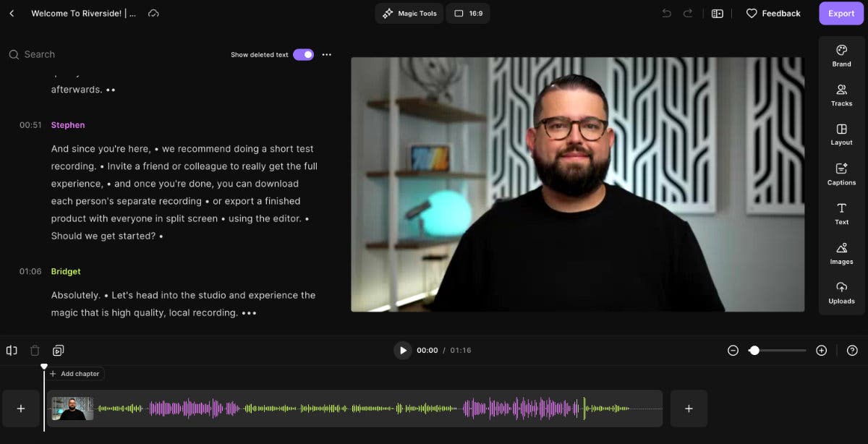This screenshot has height=444, width=868.
Task: Expand the Uploads section in the sidebar
Action: (x=841, y=293)
